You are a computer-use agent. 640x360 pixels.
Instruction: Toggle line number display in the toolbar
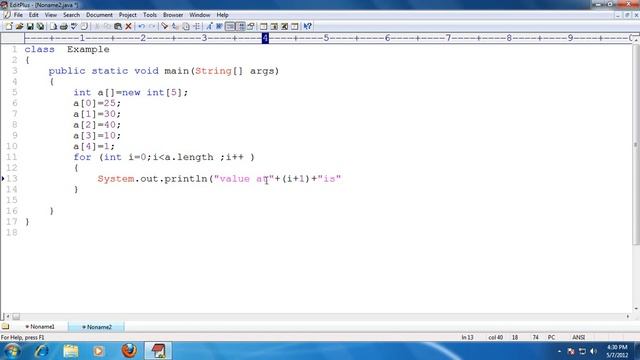241,27
